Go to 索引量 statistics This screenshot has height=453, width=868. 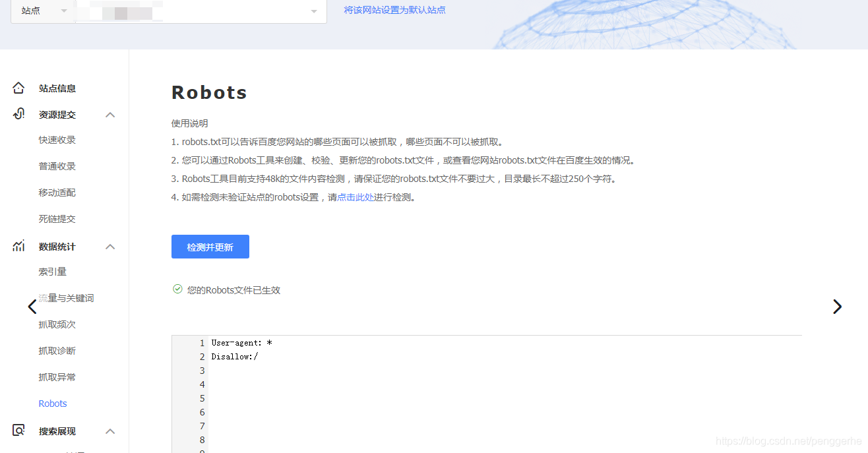click(53, 271)
